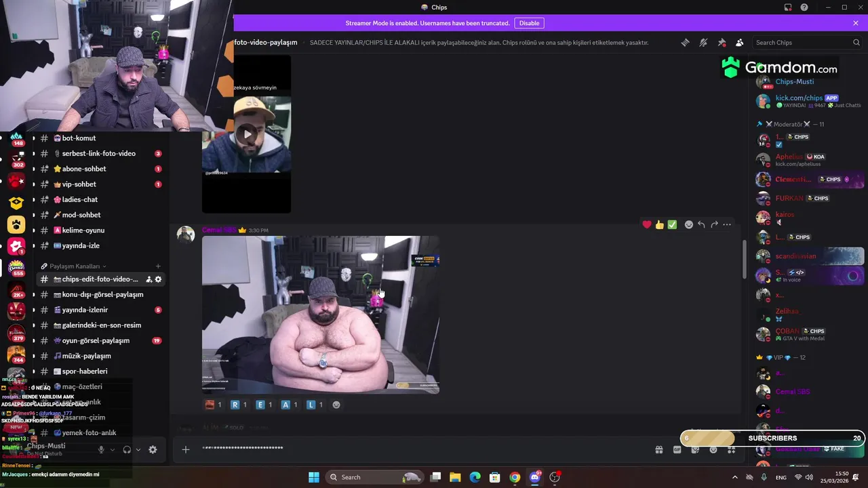Launch Chrome from the taskbar
Image resolution: width=868 pixels, height=488 pixels.
click(x=515, y=477)
